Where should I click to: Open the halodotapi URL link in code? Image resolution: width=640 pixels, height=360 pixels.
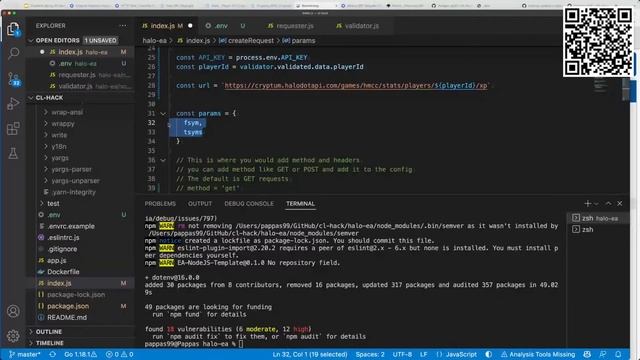[356, 85]
